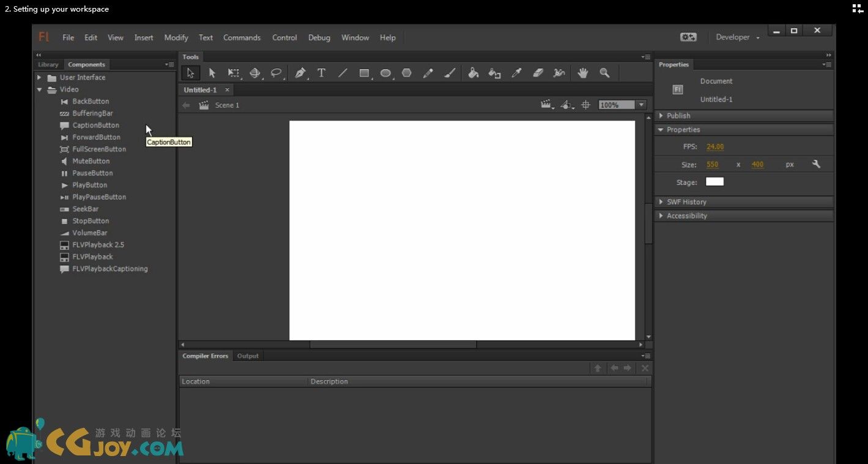The height and width of the screenshot is (464, 868).
Task: Select the Eraser tool
Action: pyautogui.click(x=538, y=73)
